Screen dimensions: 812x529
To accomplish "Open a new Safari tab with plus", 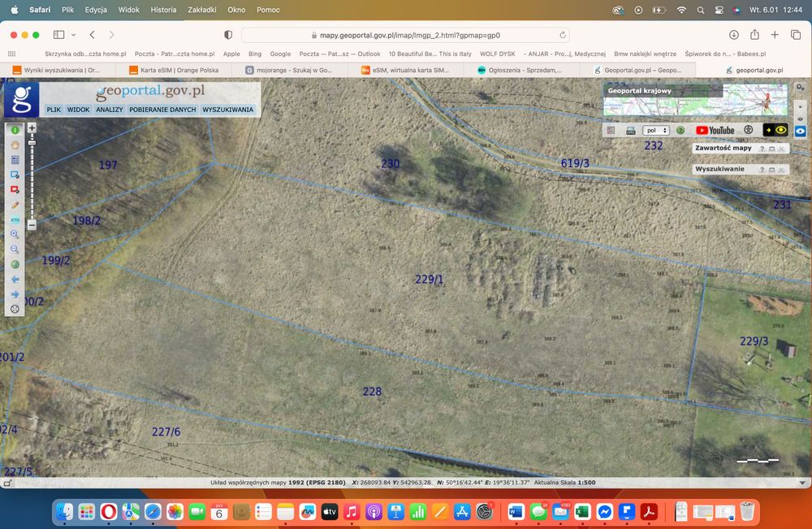I will pyautogui.click(x=775, y=35).
